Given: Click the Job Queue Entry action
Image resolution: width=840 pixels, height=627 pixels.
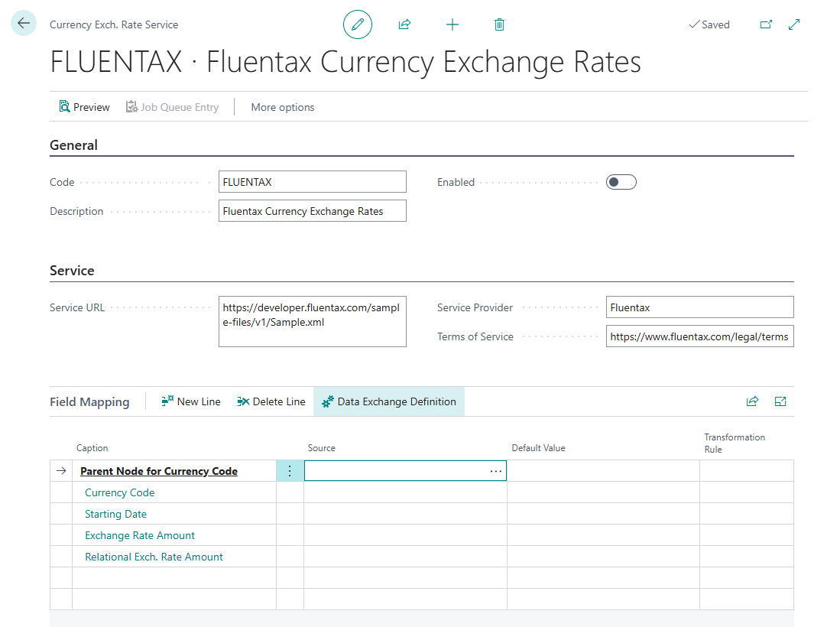Looking at the screenshot, I should [x=172, y=107].
